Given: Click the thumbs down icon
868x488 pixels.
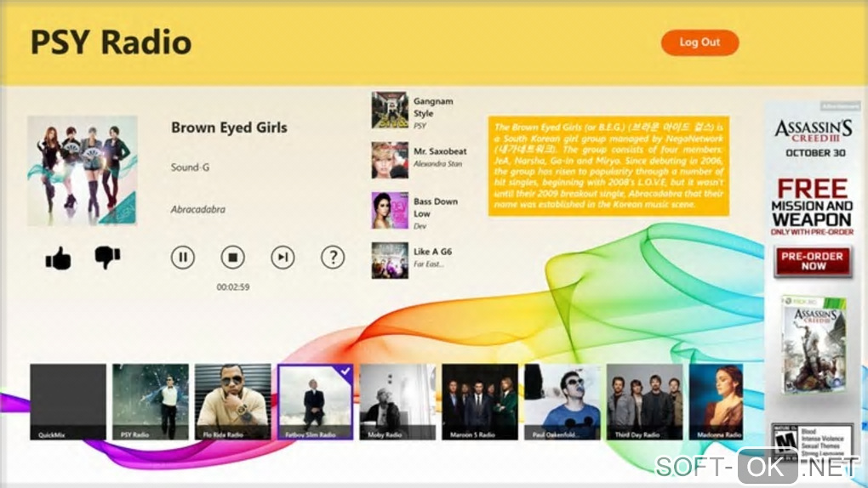Looking at the screenshot, I should click(x=107, y=258).
